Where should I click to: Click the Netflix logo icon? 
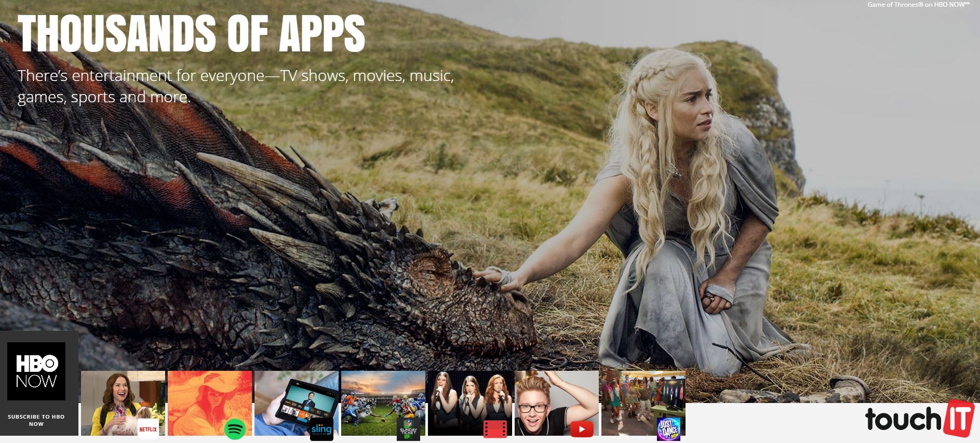click(148, 429)
